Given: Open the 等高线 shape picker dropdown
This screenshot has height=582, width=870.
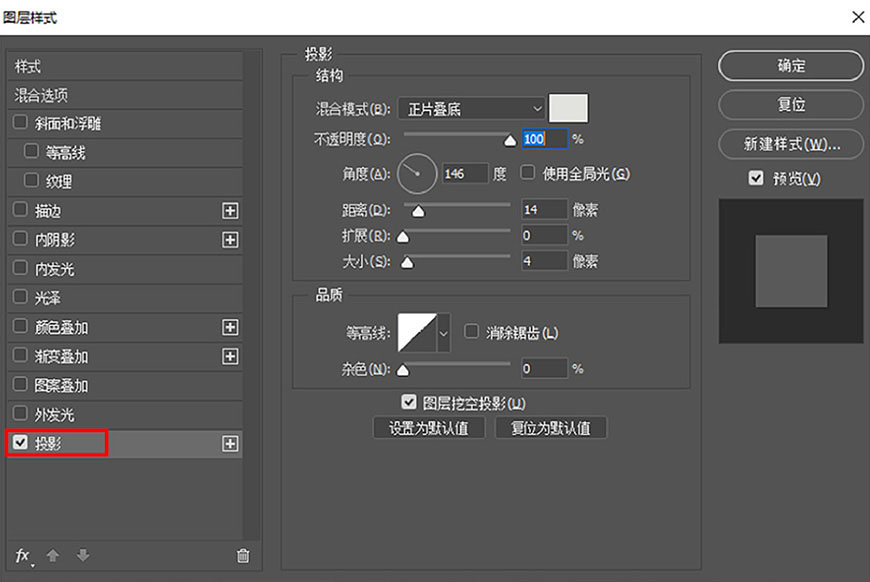Looking at the screenshot, I should [443, 334].
